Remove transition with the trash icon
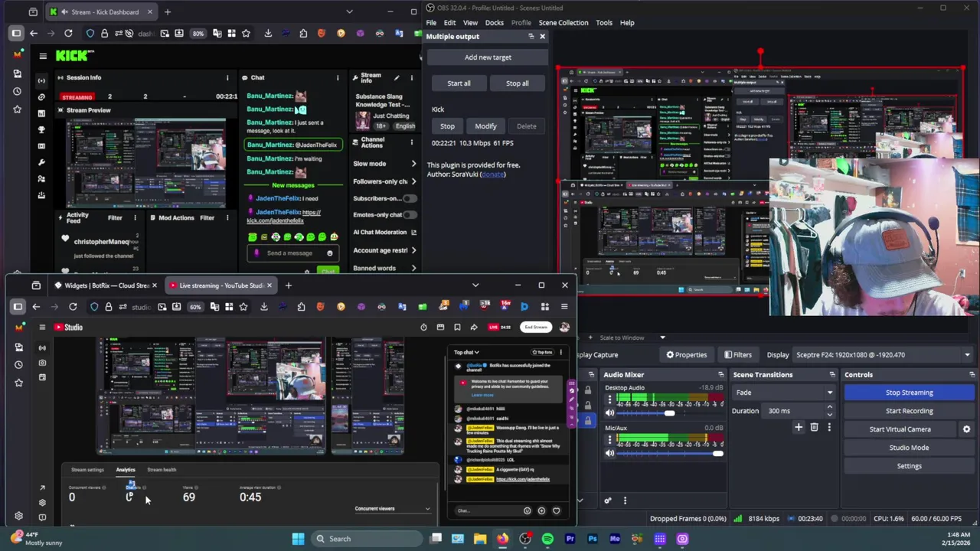Screen dimensions: 980x551 coord(814,427)
